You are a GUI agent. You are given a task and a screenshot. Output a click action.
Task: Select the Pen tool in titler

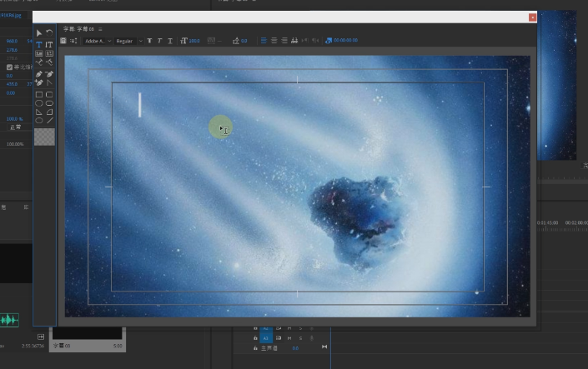click(x=39, y=74)
